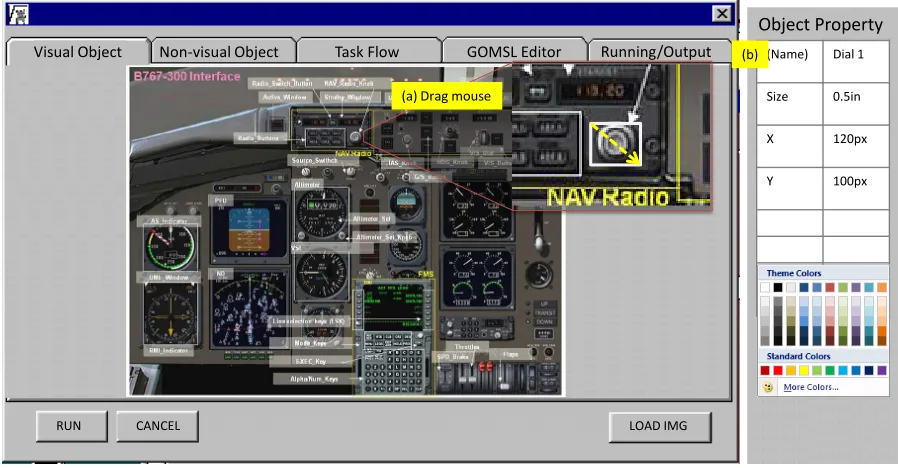Choose the red theme color in top row
Image resolution: width=898 pixels, height=468 pixels.
(x=830, y=287)
